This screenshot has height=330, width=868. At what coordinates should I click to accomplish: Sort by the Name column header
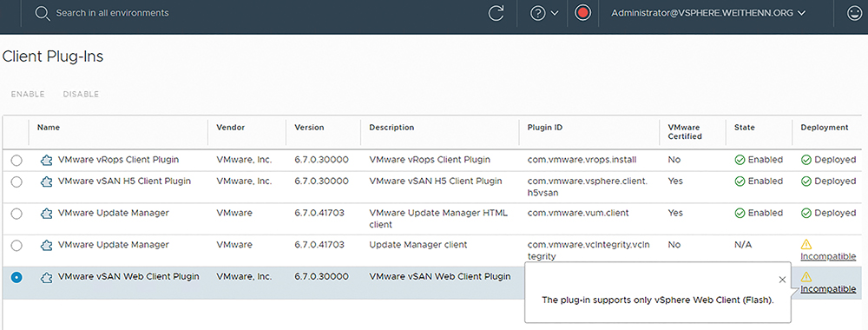[x=49, y=128]
